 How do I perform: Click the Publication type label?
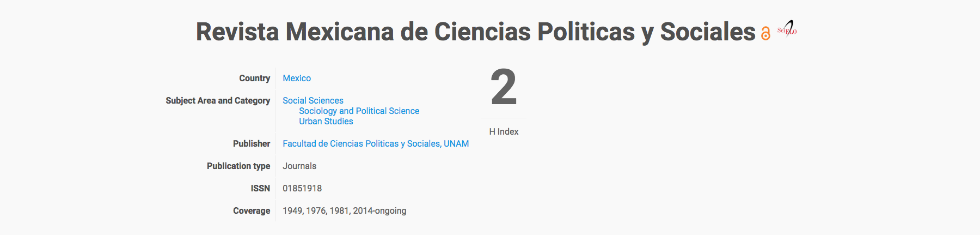[x=238, y=166]
